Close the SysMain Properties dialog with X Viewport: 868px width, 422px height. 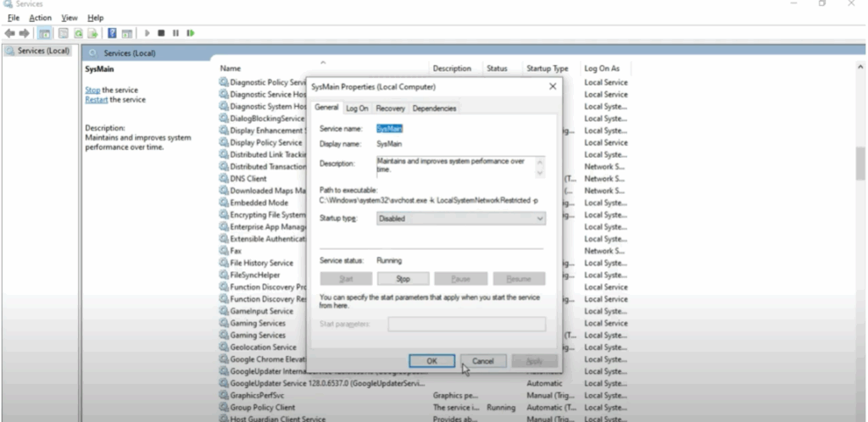[x=553, y=86]
